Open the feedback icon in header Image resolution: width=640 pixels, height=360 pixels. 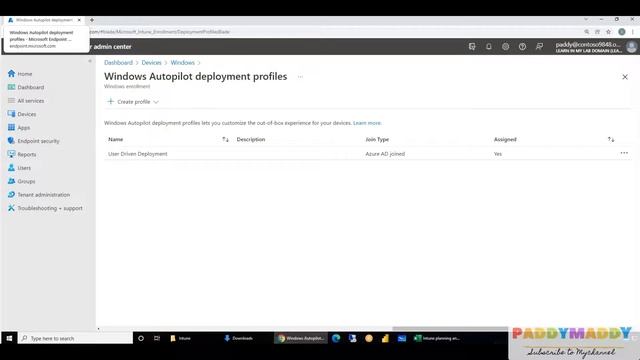[539, 47]
